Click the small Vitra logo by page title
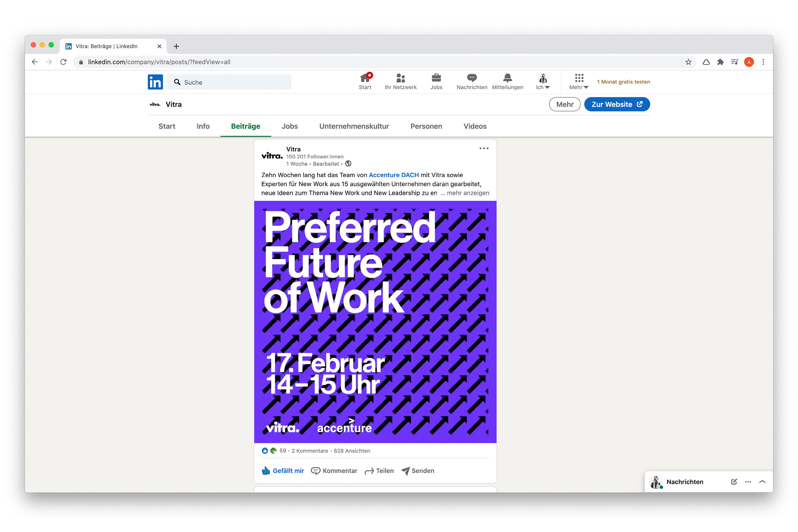 click(x=155, y=104)
